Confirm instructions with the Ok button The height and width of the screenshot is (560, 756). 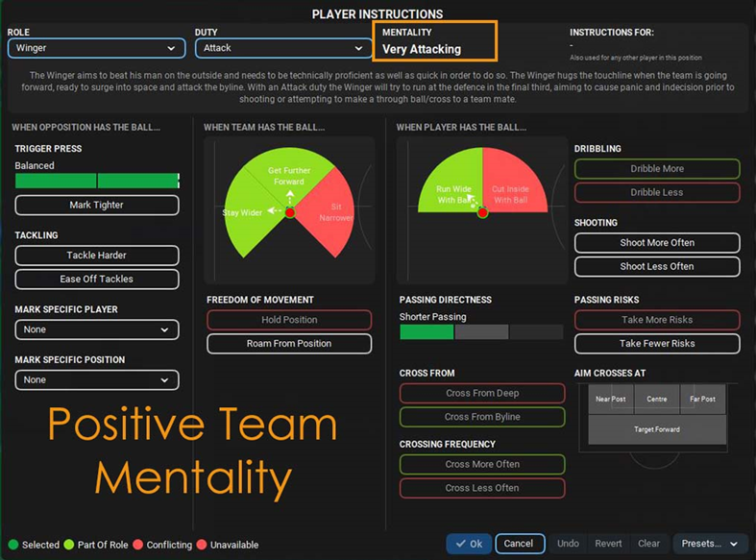[x=469, y=544]
